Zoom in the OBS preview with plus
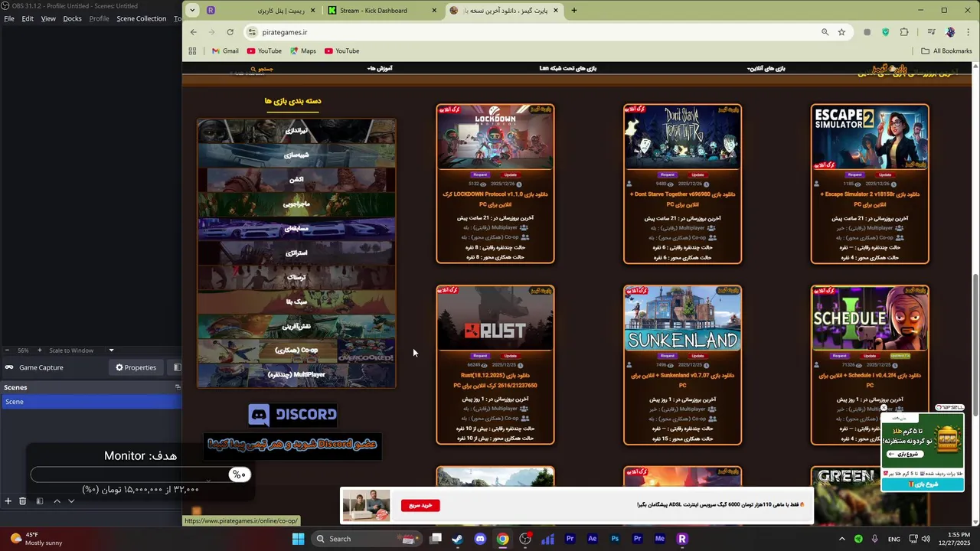980x551 pixels. [40, 350]
